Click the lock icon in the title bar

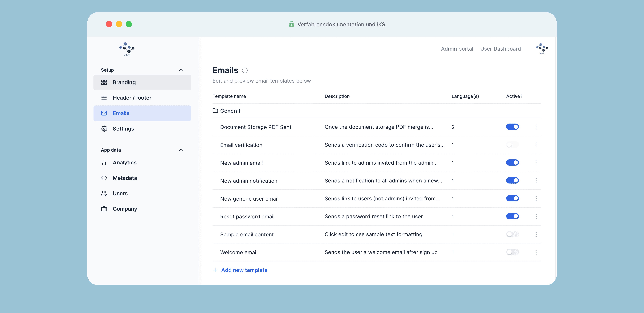click(x=291, y=24)
